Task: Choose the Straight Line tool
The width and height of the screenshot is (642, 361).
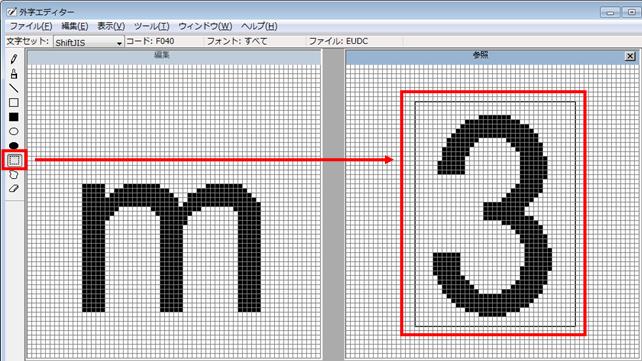Action: tap(14, 88)
